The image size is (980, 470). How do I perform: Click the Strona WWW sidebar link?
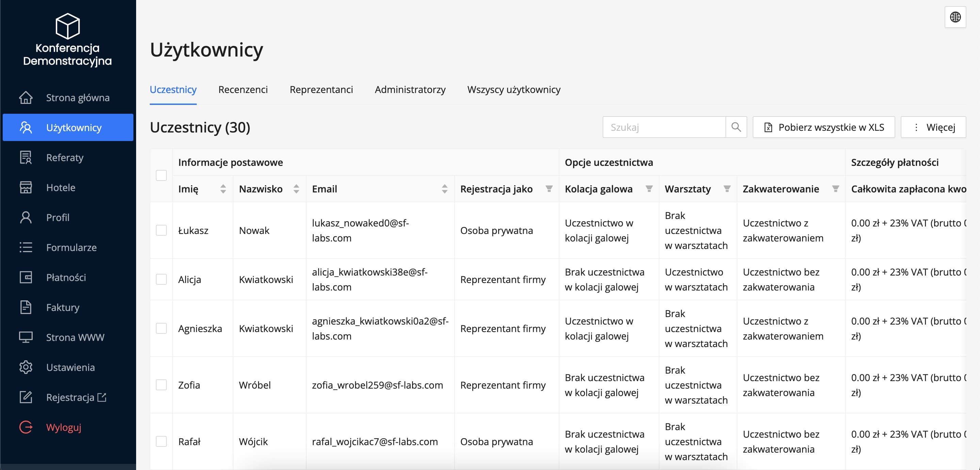(x=68, y=337)
